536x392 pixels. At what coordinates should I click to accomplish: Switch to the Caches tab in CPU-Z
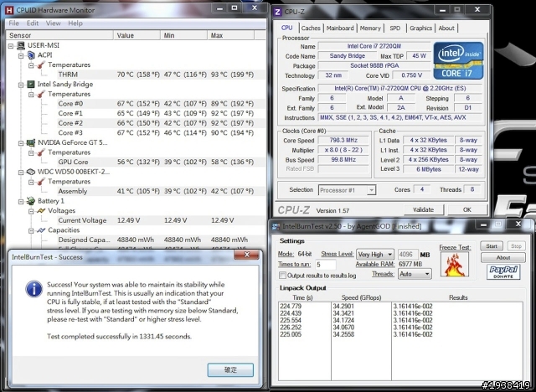pos(311,28)
